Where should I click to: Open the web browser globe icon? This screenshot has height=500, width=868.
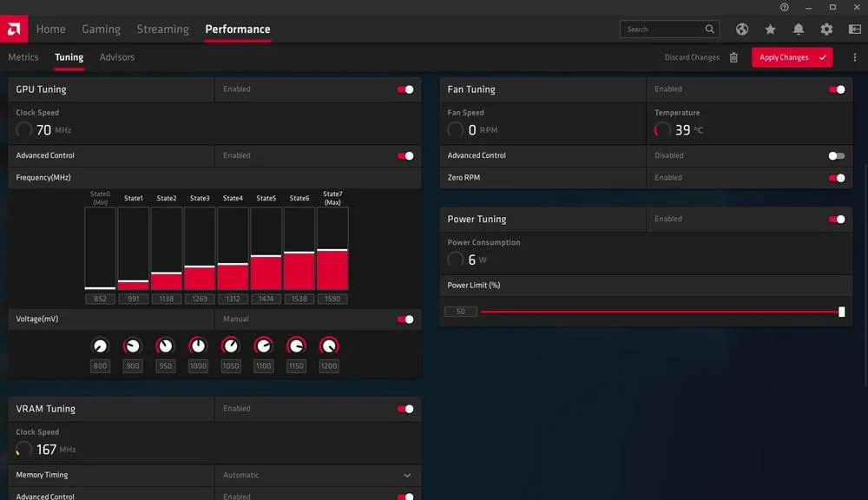point(742,30)
